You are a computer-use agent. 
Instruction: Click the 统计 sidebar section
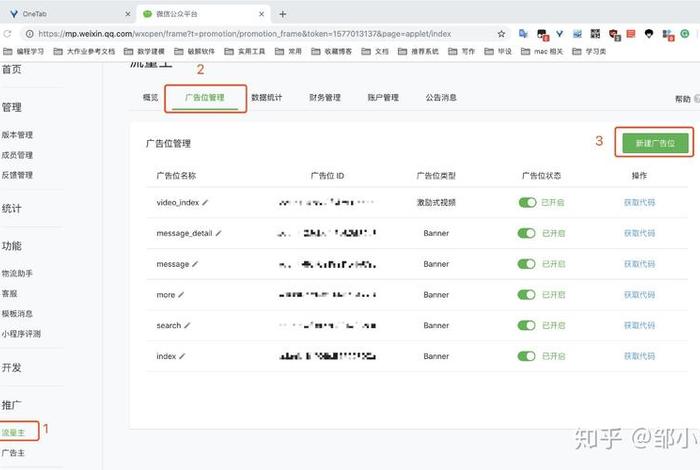point(12,208)
